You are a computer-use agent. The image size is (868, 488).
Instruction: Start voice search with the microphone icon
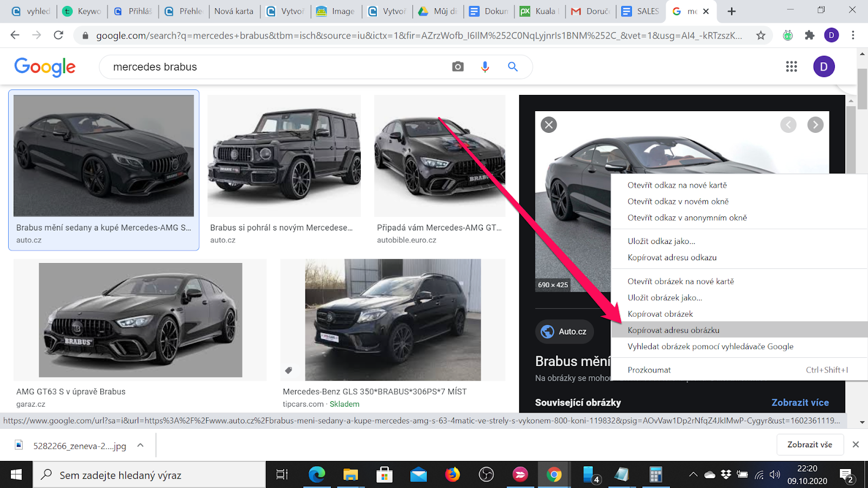click(485, 67)
